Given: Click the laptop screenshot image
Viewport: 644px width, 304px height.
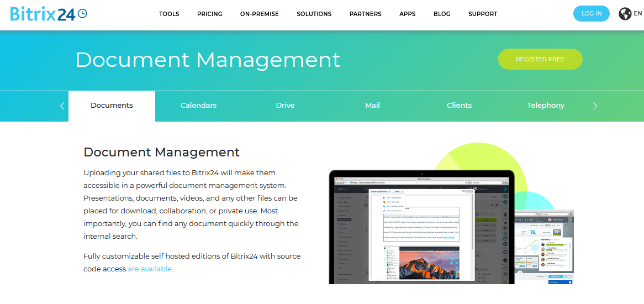Looking at the screenshot, I should 421,227.
